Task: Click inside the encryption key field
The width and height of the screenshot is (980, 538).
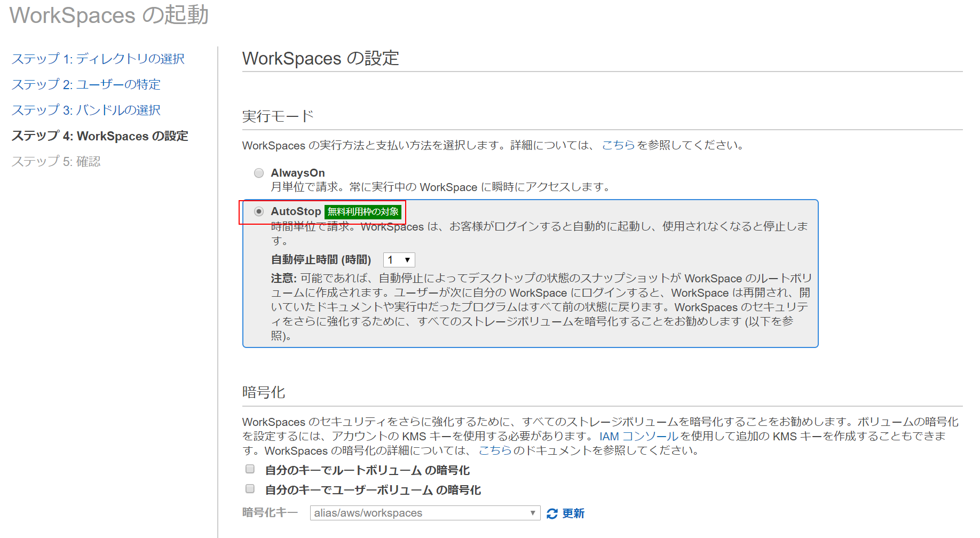Action: (x=416, y=513)
